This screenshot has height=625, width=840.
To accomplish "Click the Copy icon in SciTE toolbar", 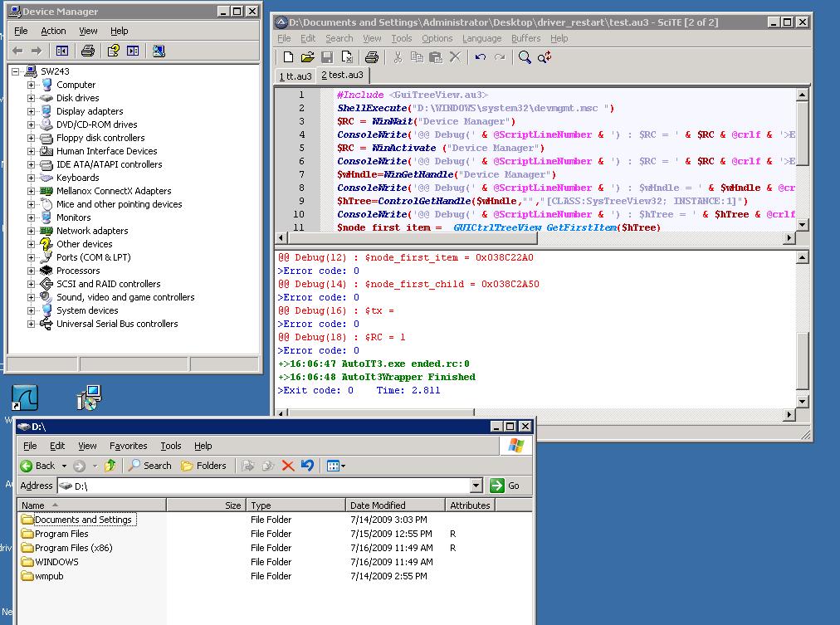I will coord(417,57).
